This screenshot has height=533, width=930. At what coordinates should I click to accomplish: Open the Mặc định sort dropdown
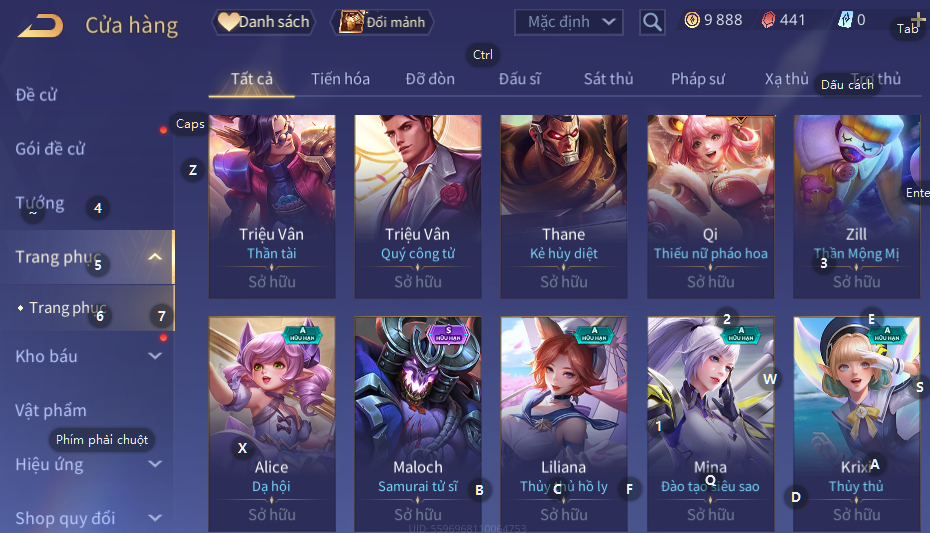click(568, 23)
